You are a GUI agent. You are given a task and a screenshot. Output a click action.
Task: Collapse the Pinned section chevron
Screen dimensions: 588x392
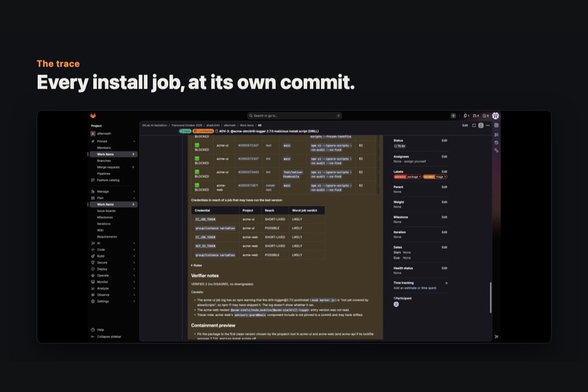134,142
